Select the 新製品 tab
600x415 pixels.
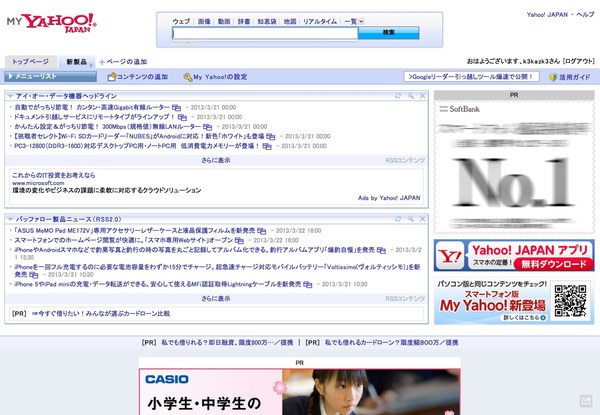point(76,61)
